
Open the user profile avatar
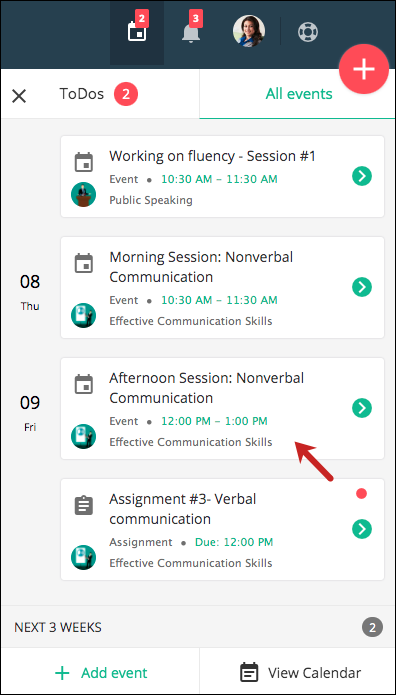249,31
